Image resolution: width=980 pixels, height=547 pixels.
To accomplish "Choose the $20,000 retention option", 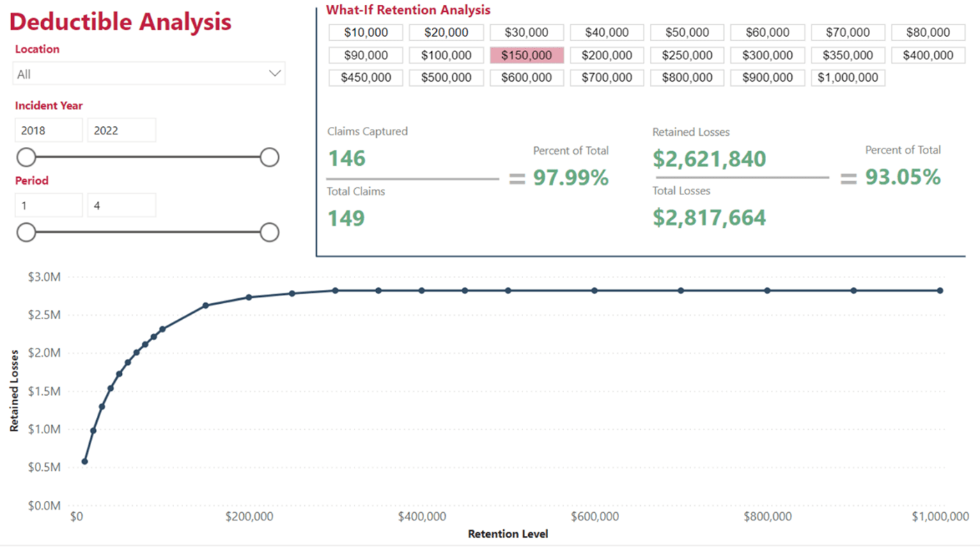I will coord(446,32).
